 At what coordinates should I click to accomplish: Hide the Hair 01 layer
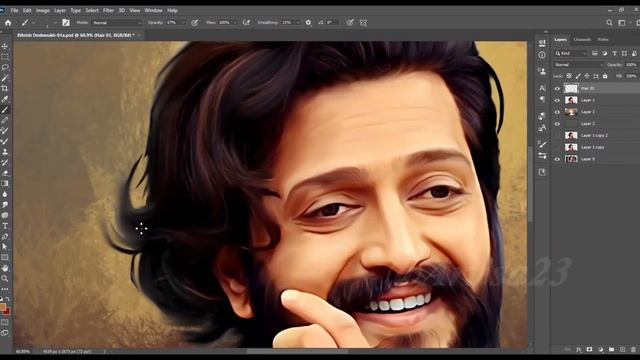click(557, 88)
